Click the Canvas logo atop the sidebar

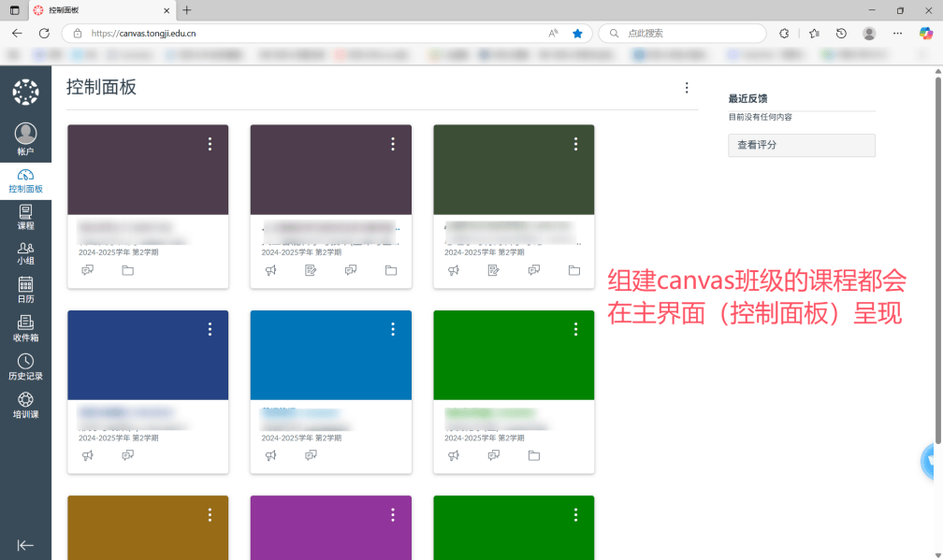tap(25, 92)
